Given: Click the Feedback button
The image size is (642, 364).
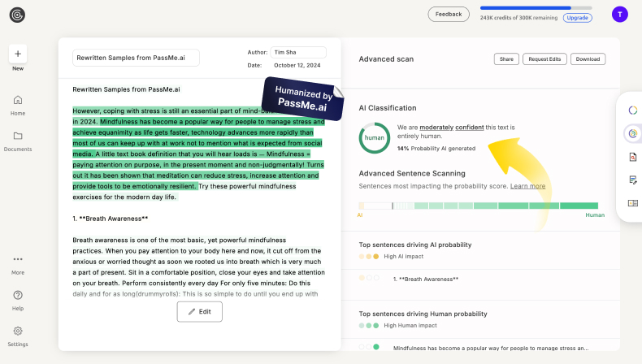Looking at the screenshot, I should [449, 14].
